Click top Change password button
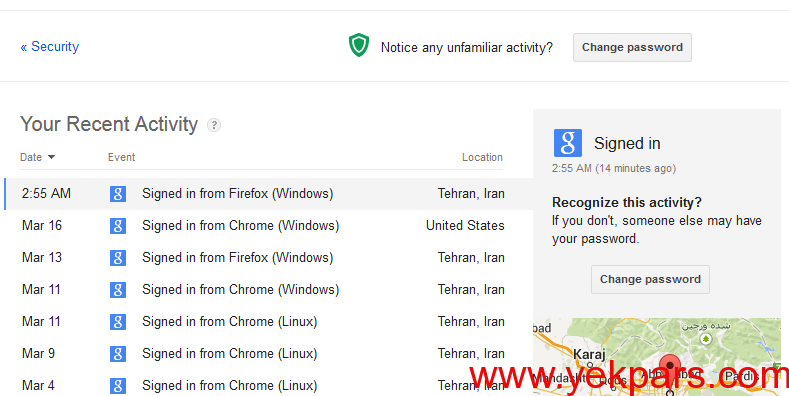 [632, 47]
